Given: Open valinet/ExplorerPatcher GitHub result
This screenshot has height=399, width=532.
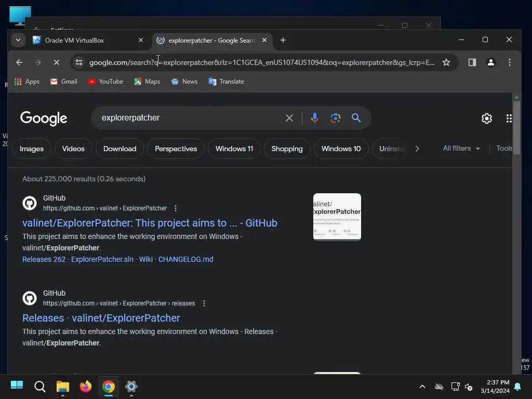Looking at the screenshot, I should click(x=150, y=223).
